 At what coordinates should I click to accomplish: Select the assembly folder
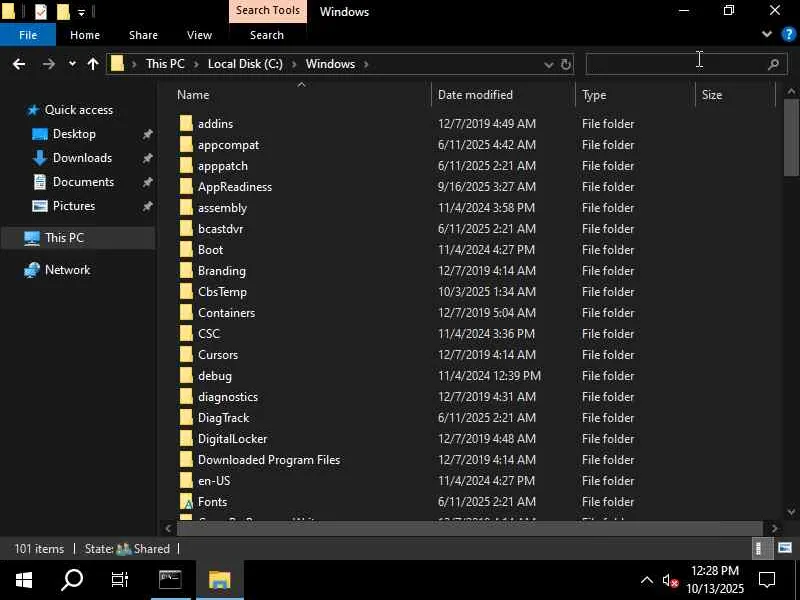tap(222, 208)
